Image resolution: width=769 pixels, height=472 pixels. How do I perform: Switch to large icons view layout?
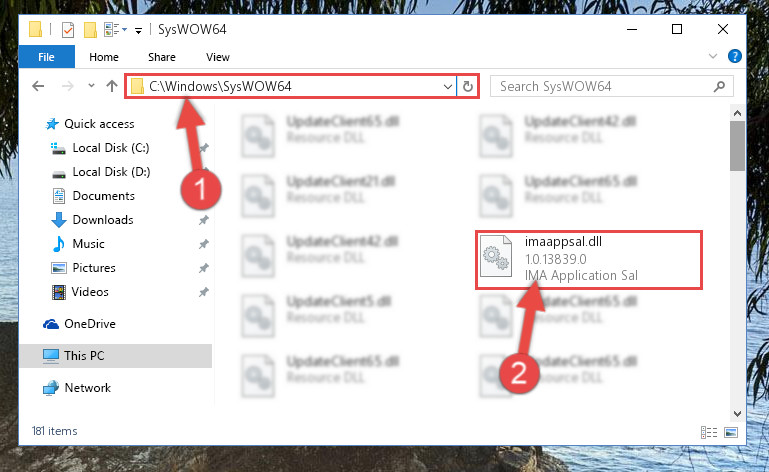click(x=731, y=432)
